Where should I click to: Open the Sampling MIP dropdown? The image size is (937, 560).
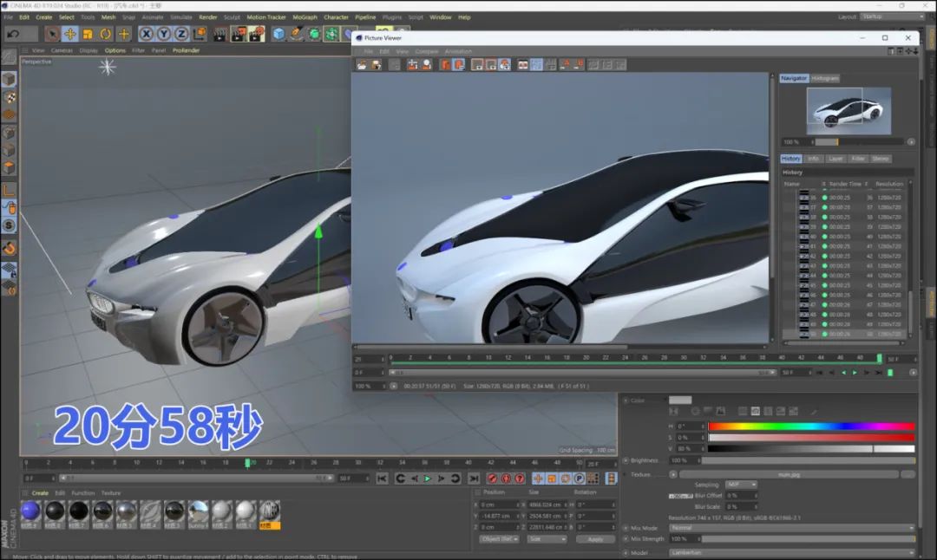(x=740, y=485)
